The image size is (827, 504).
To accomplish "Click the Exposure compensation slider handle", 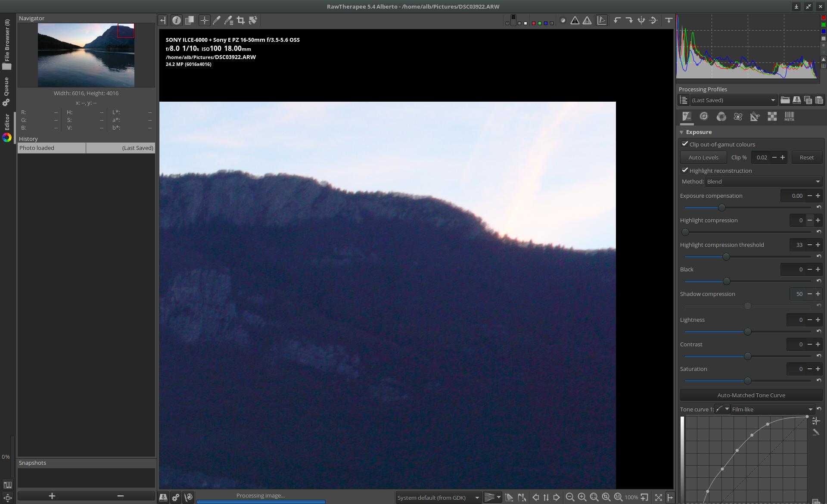I will (x=722, y=208).
